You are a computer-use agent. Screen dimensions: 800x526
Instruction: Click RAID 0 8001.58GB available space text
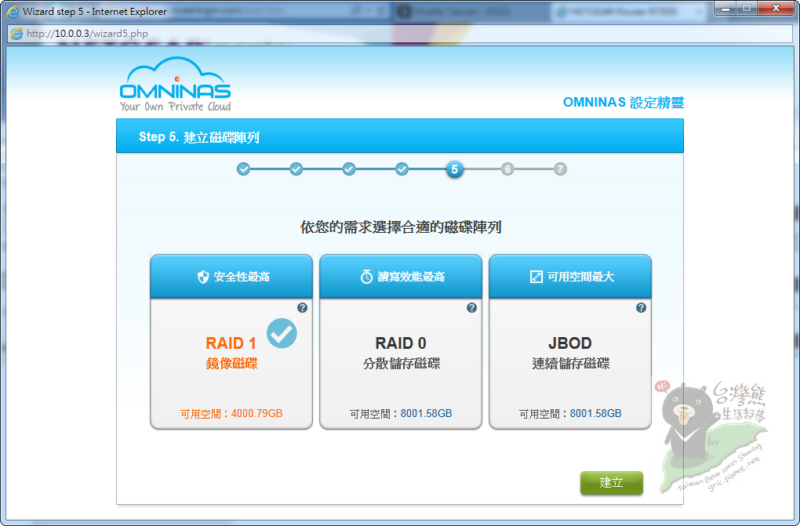[426, 413]
